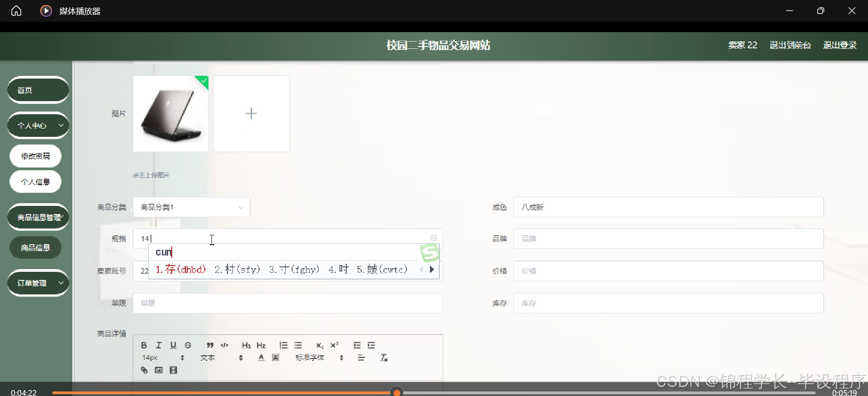Apply Heading 1 style

(x=246, y=345)
